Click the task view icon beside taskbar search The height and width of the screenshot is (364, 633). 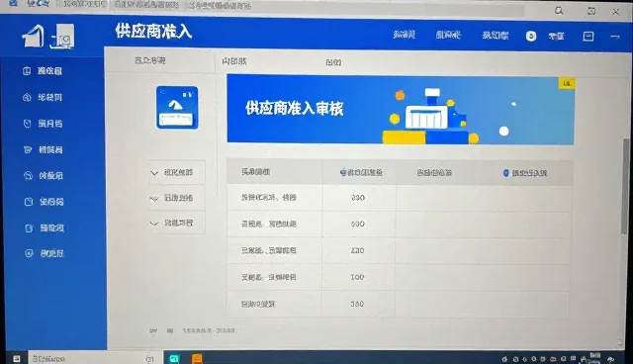click(x=149, y=359)
